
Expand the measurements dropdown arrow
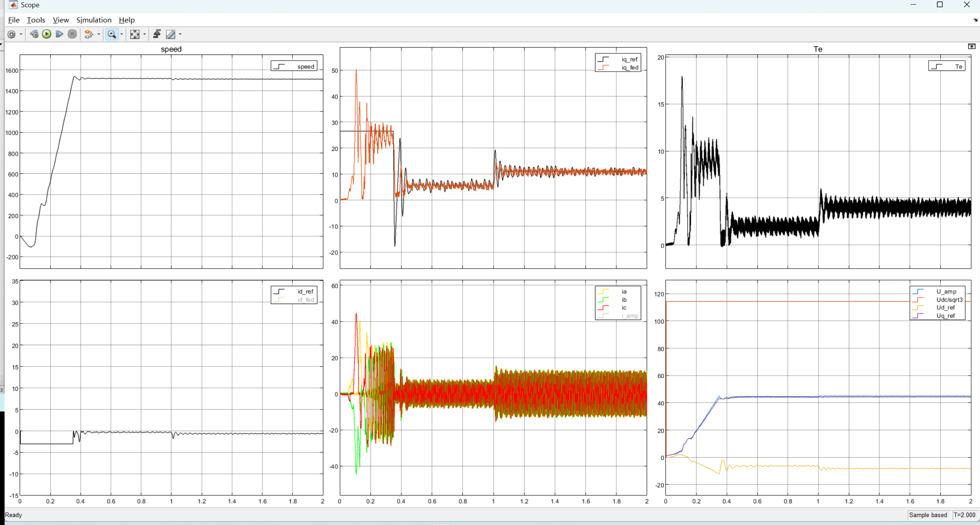pos(180,34)
